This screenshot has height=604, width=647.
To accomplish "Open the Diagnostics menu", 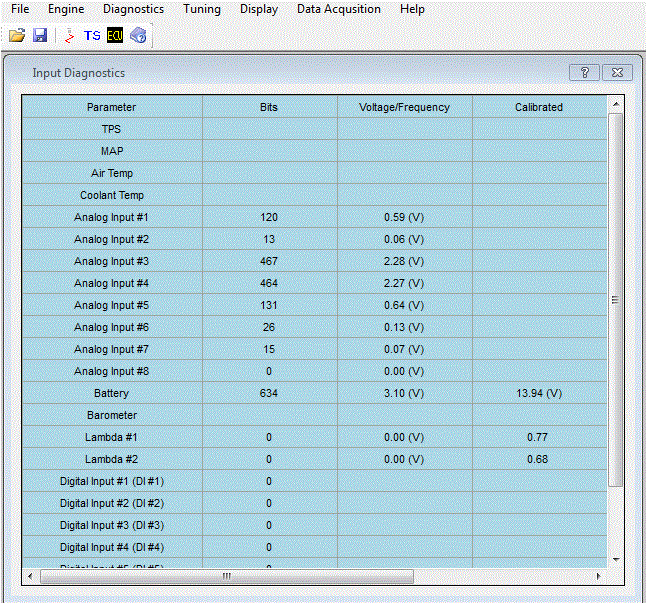I will pyautogui.click(x=133, y=9).
